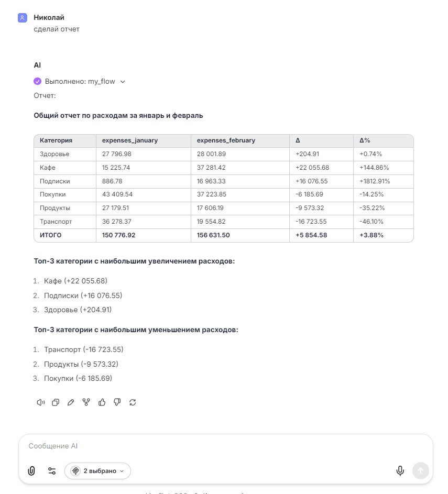Read the AI response aloud
Screen dimensions: 448x494
(41, 402)
